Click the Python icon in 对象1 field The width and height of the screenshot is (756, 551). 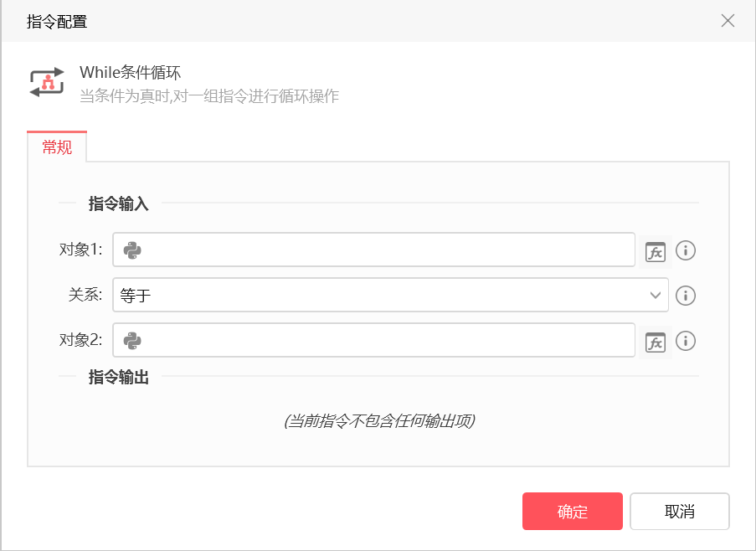coord(132,250)
